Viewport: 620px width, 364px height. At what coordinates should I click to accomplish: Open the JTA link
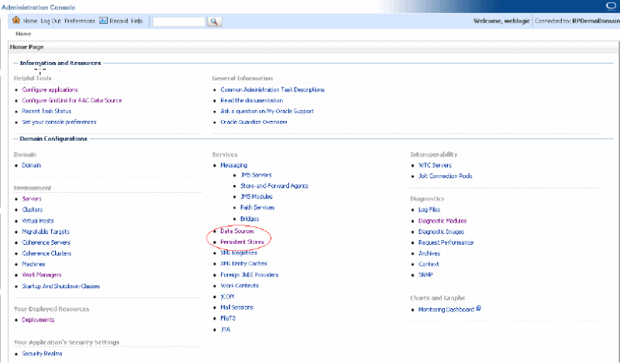coord(226,329)
